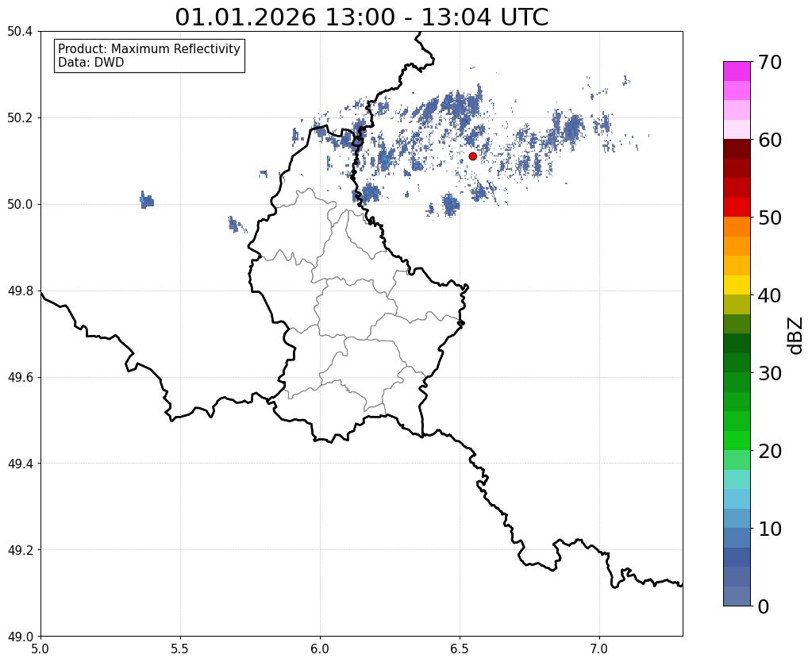The width and height of the screenshot is (812, 662).
Task: Pick the orange swatch below 50
Action: (737, 227)
